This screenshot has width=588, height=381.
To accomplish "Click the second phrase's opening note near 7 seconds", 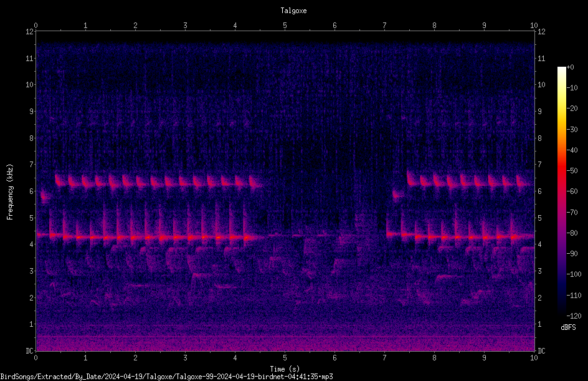I will pos(397,195).
